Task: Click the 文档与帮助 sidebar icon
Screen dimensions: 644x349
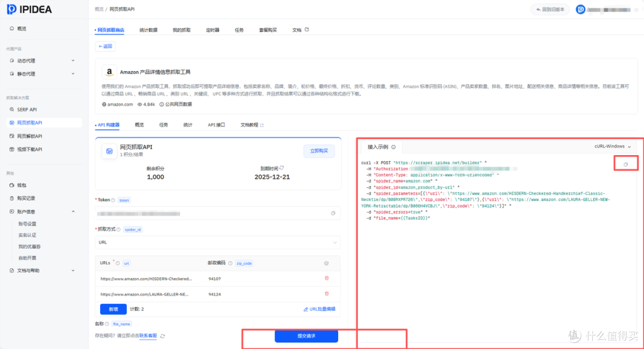Action: 11,270
